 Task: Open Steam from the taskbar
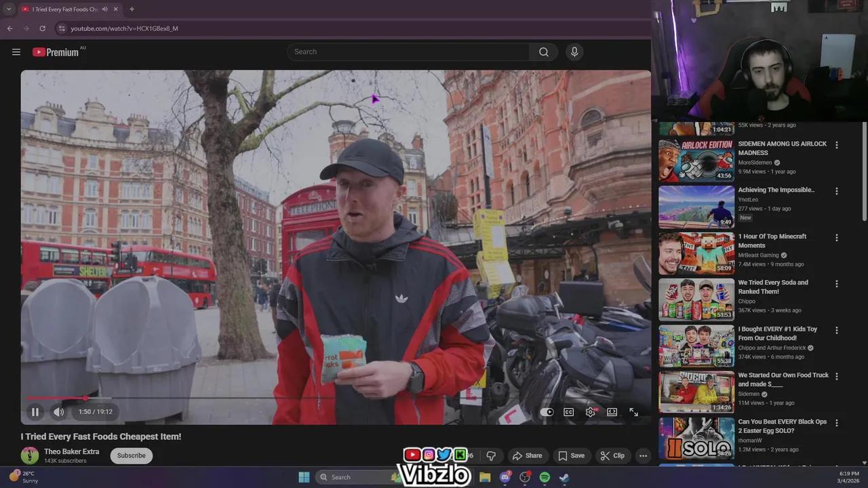pyautogui.click(x=564, y=477)
